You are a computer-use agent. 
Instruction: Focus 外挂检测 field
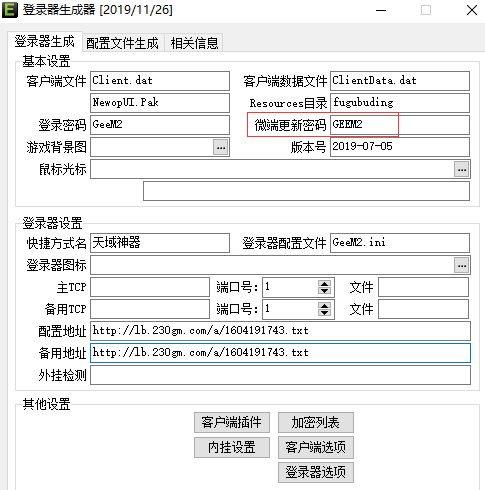click(x=280, y=375)
